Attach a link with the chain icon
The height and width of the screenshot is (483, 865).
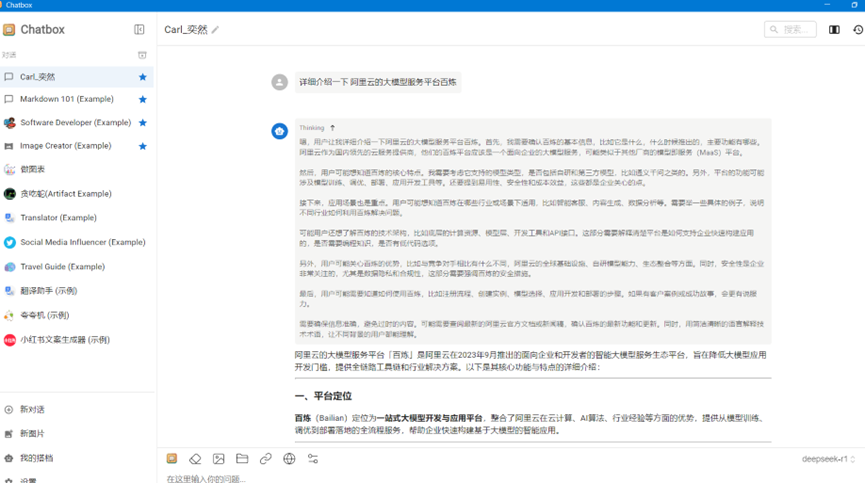click(266, 459)
